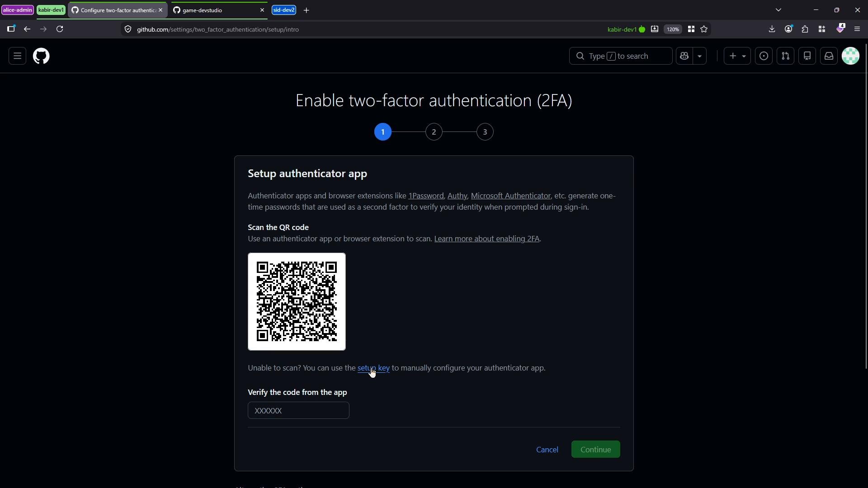Click step 1 in the setup progress
Viewport: 868px width, 488px height.
pyautogui.click(x=383, y=132)
